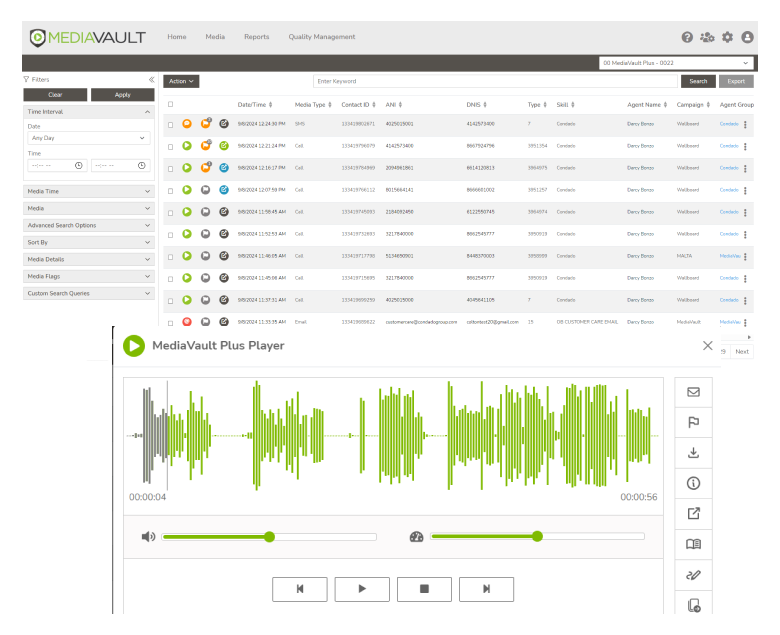Open the Action dropdown

[x=181, y=81]
